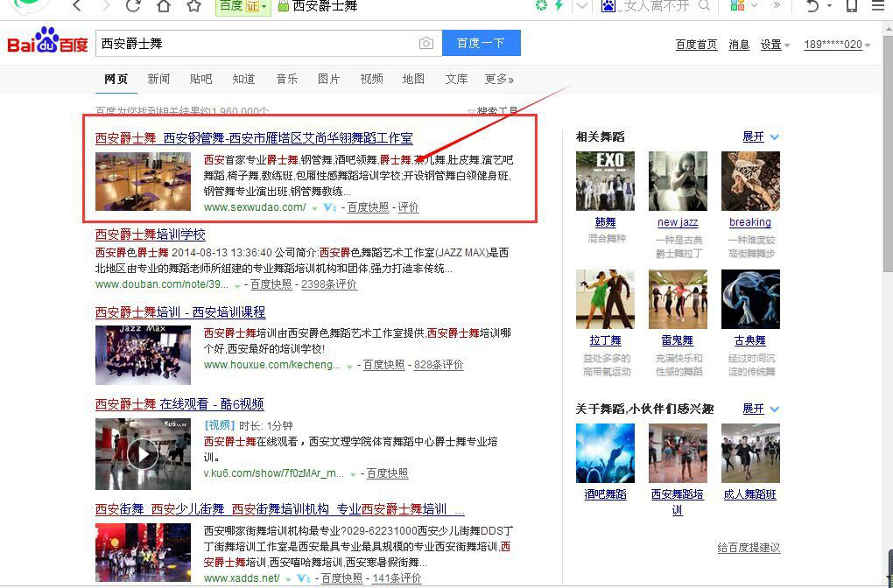Open result 西安爵士舞培训 - 西安培训课程

point(180,312)
